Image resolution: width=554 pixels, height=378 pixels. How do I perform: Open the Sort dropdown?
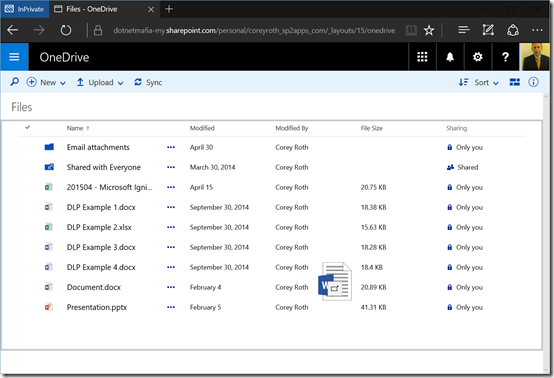479,82
